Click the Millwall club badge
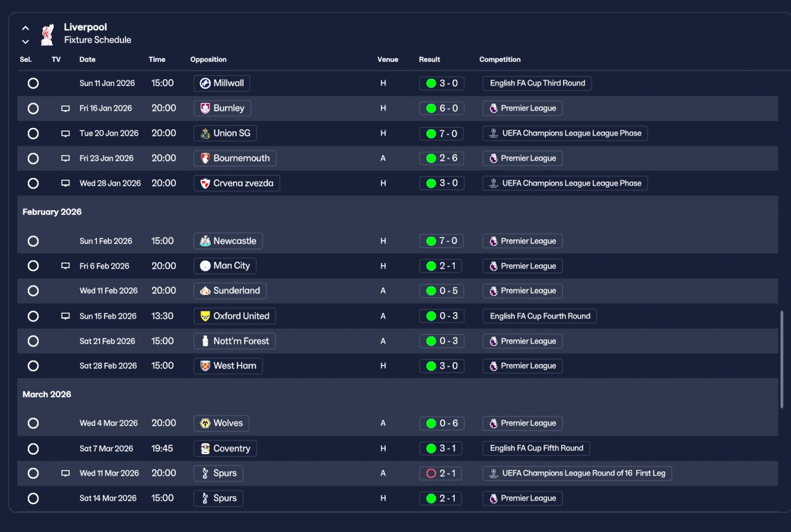The image size is (791, 532). 205,83
